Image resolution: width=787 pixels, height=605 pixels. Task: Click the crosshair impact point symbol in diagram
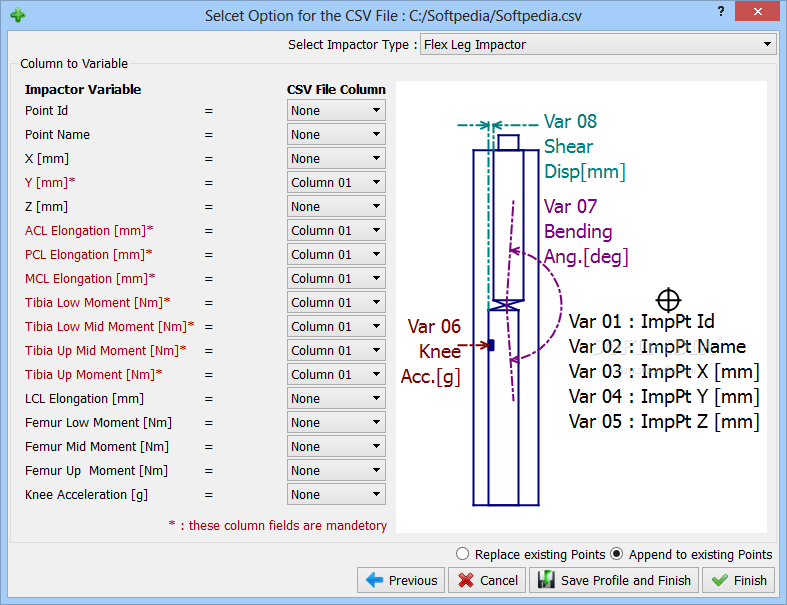coord(668,300)
